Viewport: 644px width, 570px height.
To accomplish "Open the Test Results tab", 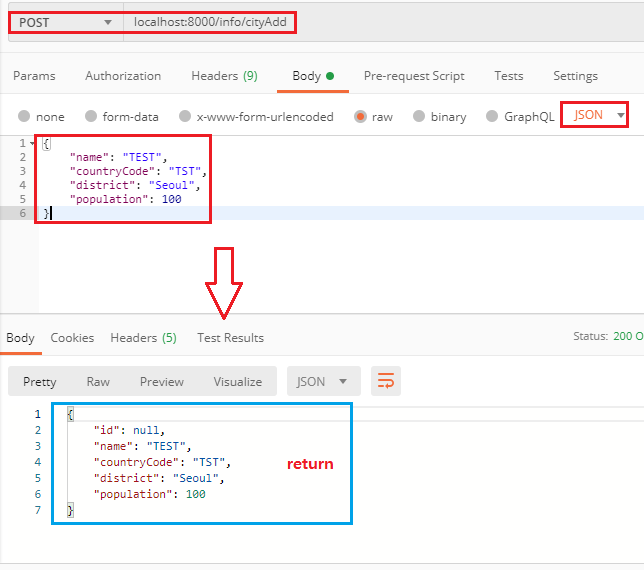I will (230, 338).
